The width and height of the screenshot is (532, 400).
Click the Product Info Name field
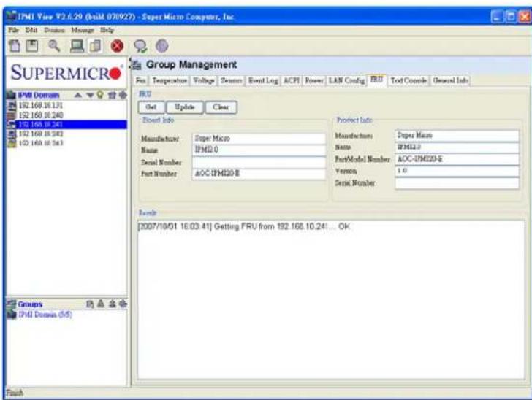point(457,147)
